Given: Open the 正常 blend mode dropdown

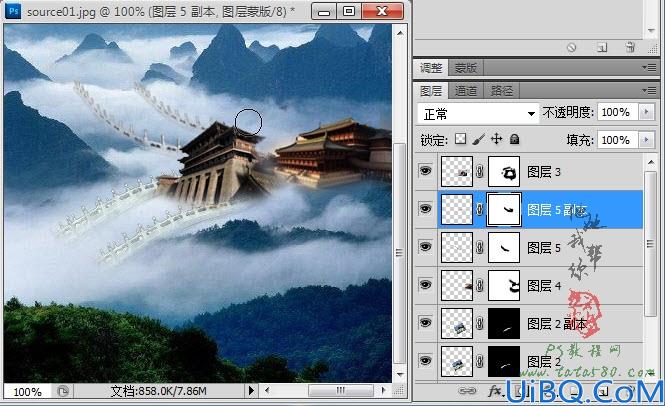Looking at the screenshot, I should tap(478, 114).
